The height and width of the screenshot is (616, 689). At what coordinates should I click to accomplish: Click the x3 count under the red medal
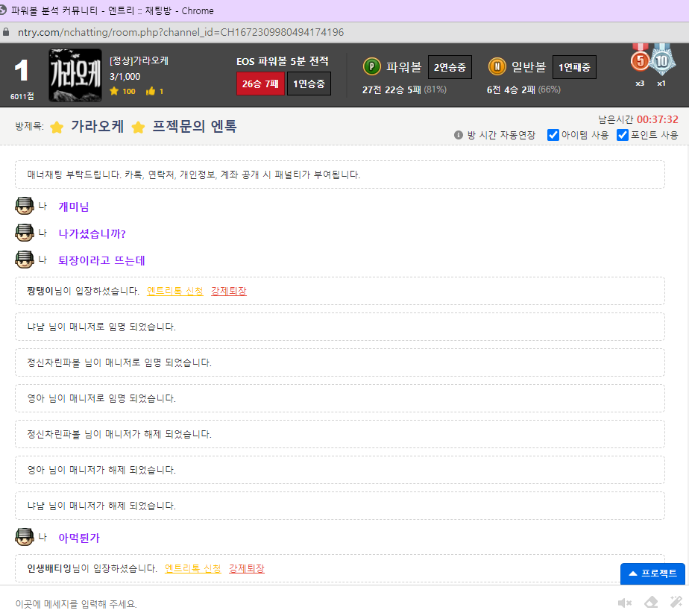pos(640,84)
